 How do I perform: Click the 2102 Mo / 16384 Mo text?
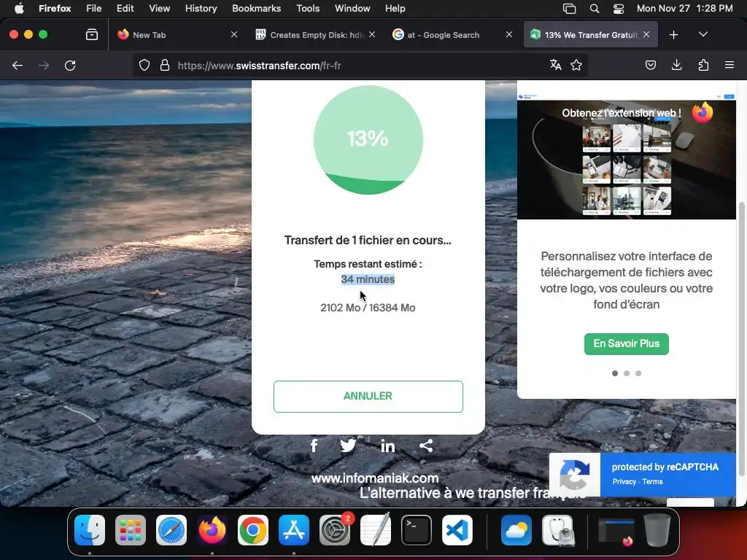pyautogui.click(x=368, y=308)
